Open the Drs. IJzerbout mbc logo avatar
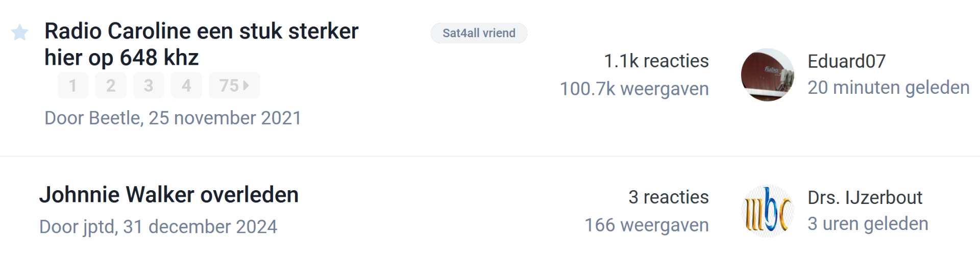Image resolution: width=980 pixels, height=257 pixels. click(x=767, y=211)
